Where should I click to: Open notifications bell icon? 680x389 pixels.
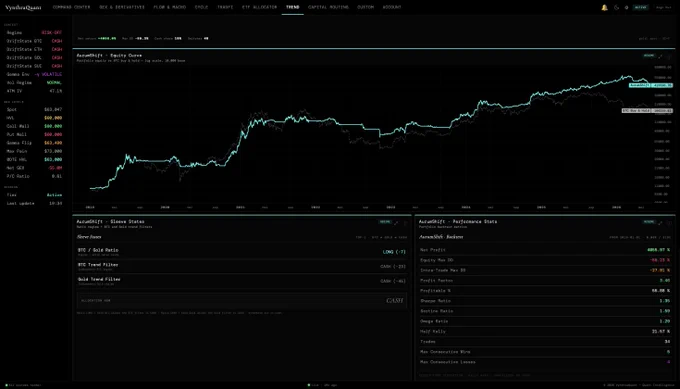(604, 7)
